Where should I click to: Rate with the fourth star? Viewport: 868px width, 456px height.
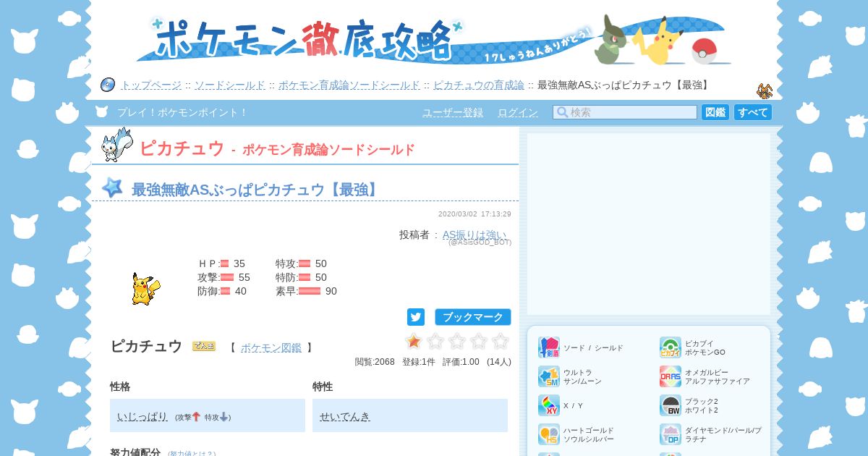(479, 341)
